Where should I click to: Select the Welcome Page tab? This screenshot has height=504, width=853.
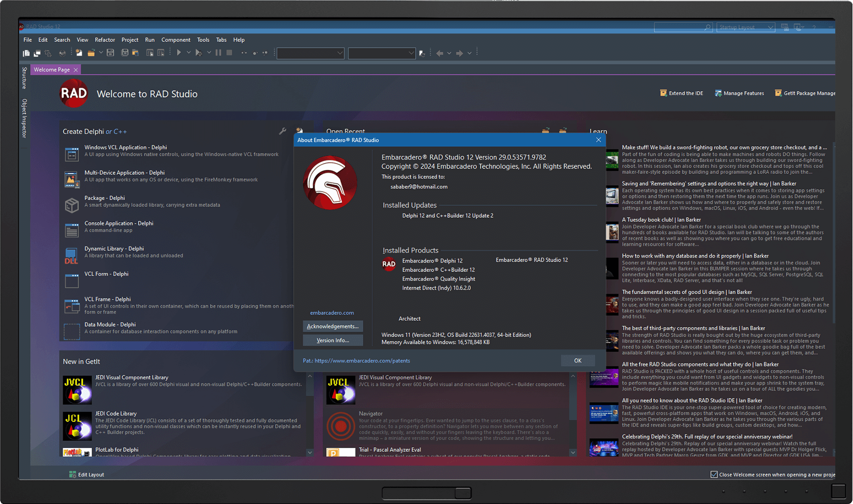52,69
